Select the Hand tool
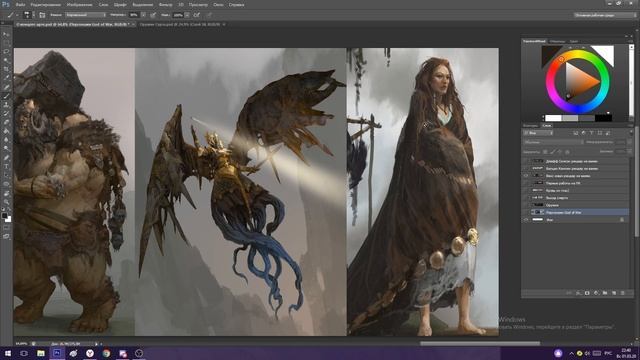The height and width of the screenshot is (360, 640). (x=6, y=193)
